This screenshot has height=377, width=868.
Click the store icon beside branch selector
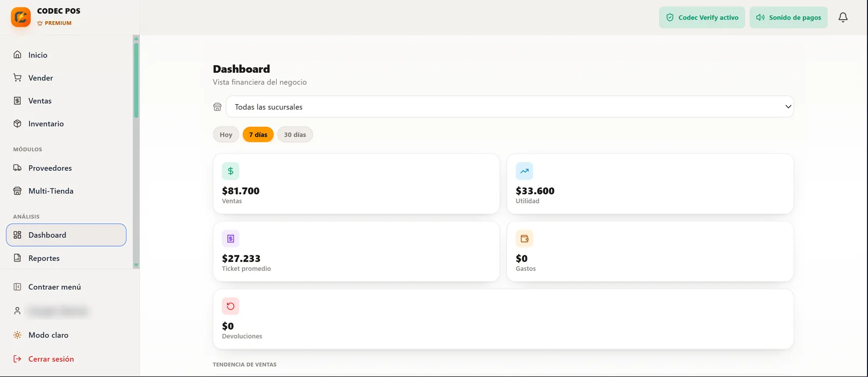pos(218,107)
